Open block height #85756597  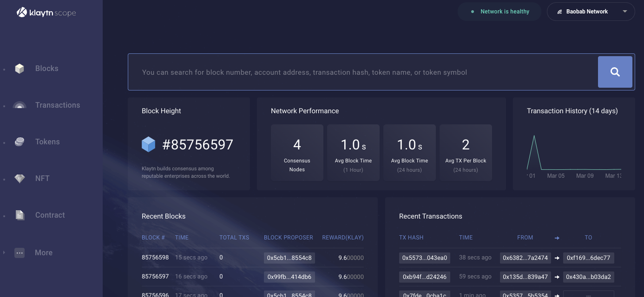click(198, 145)
